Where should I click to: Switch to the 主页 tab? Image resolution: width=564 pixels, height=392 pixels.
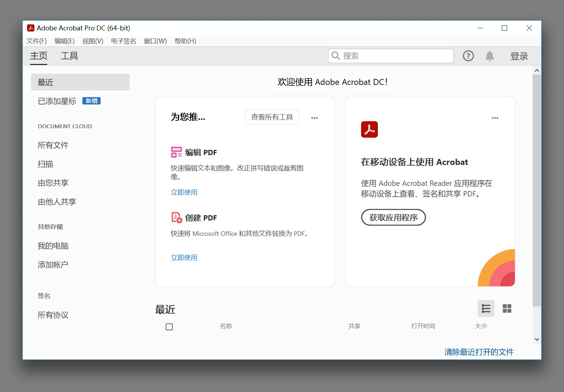(x=39, y=56)
